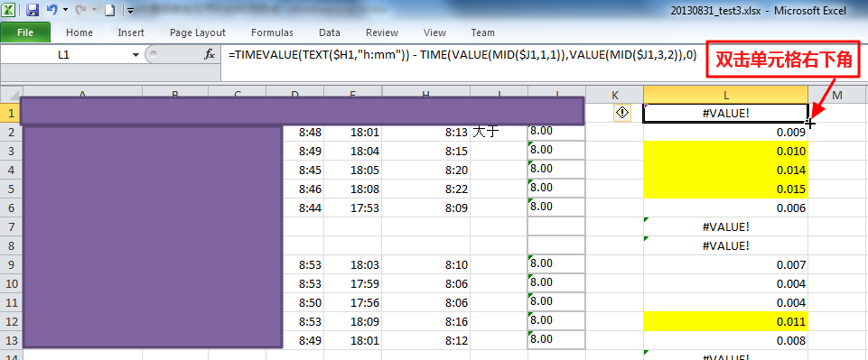The width and height of the screenshot is (868, 360).
Task: Save the workbook with the floppy disk icon
Action: tap(33, 9)
